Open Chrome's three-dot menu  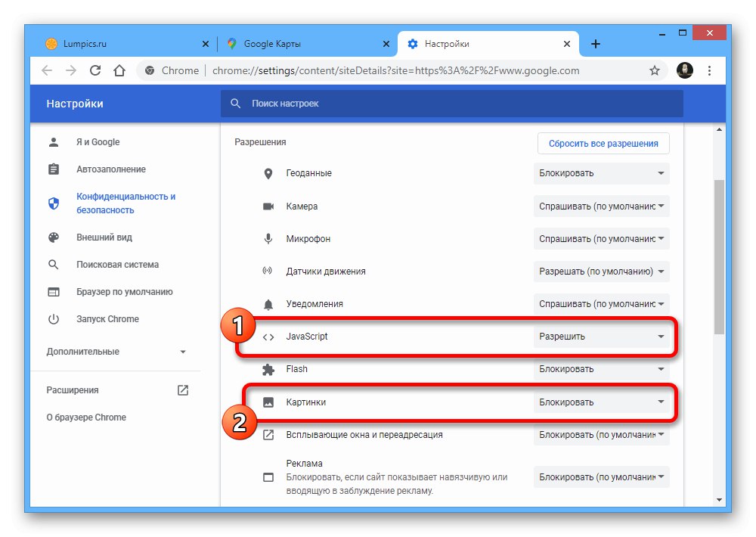click(x=709, y=70)
